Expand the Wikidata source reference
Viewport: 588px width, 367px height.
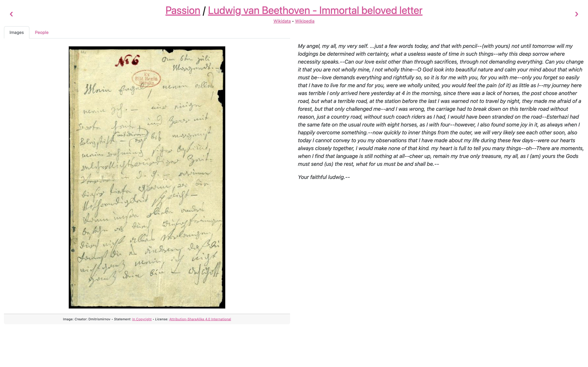282,21
